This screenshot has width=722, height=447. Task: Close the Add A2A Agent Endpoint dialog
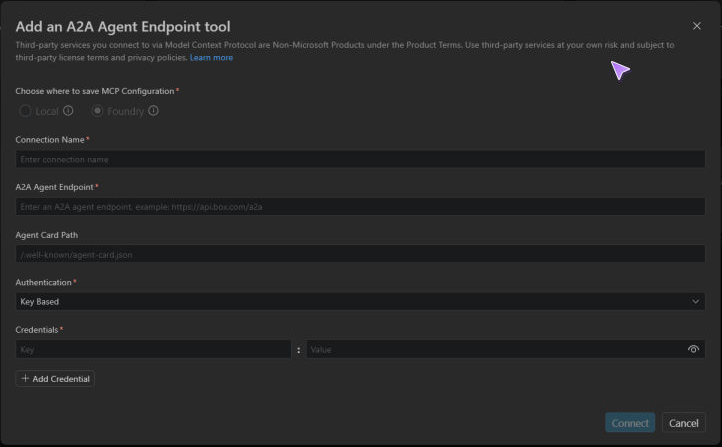[697, 26]
